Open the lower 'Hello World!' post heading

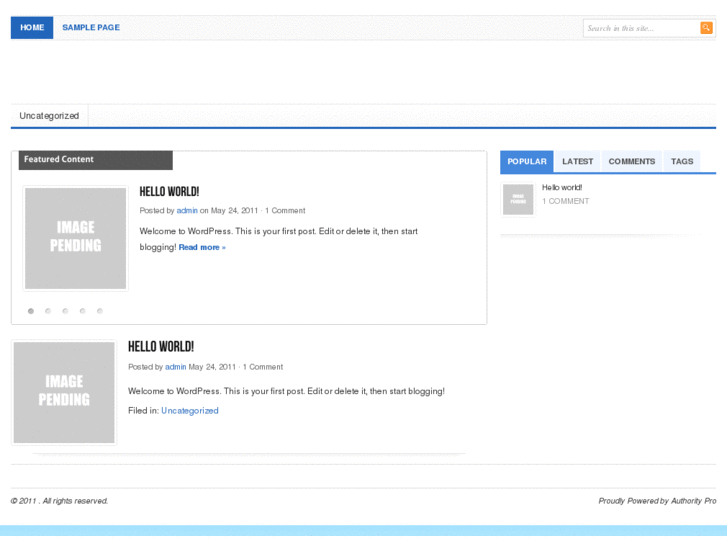click(x=161, y=346)
